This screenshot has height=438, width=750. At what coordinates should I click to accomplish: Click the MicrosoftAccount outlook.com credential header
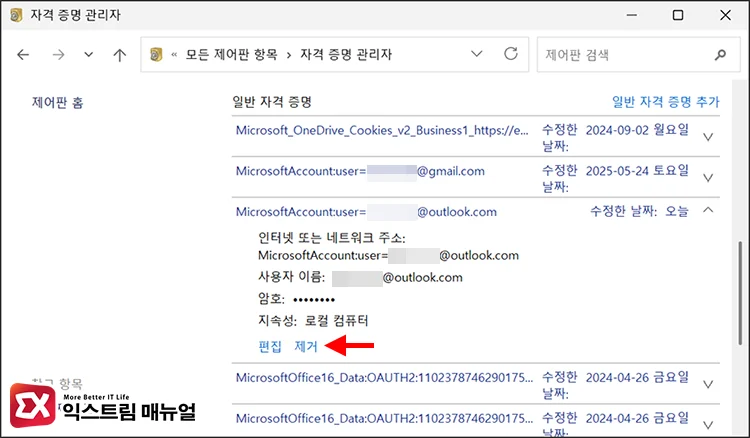tap(366, 212)
